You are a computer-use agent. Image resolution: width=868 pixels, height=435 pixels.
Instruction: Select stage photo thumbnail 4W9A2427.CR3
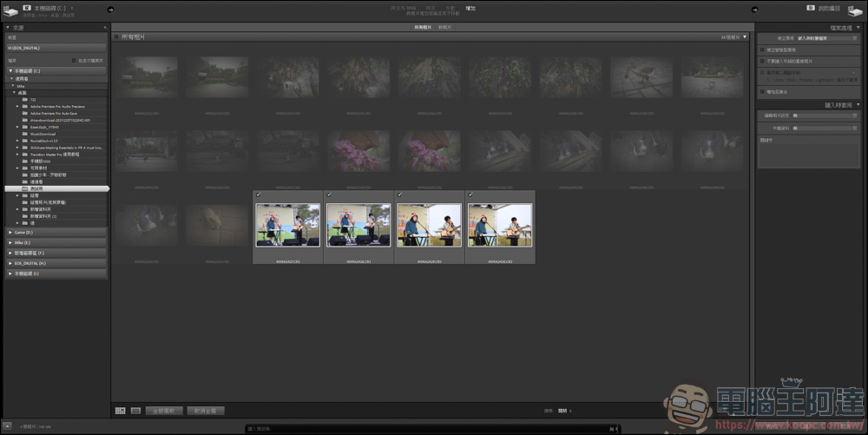288,225
